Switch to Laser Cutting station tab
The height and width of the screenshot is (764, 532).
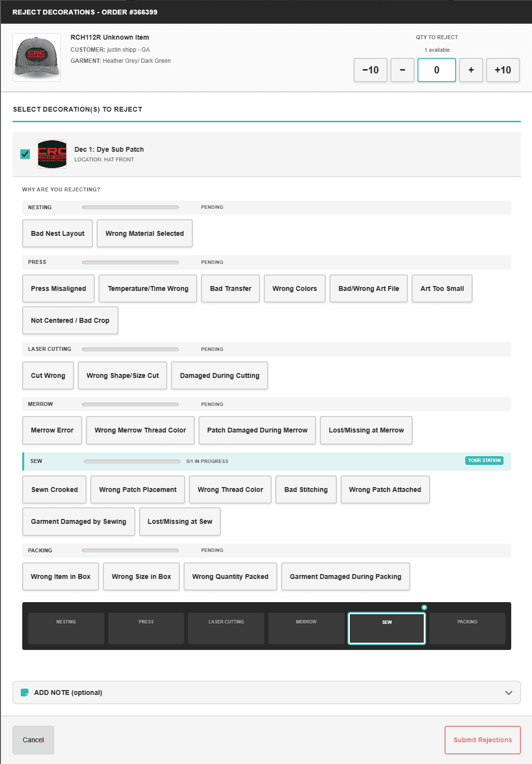coord(226,628)
